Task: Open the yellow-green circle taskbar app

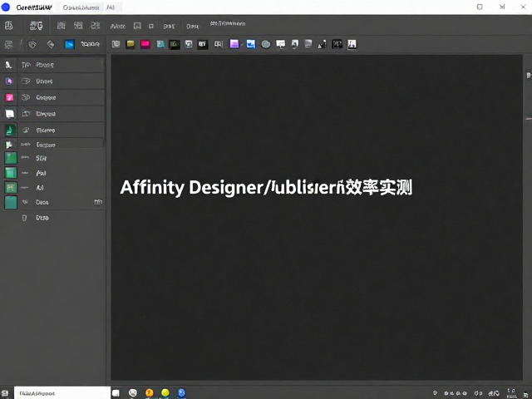Action: 165,393
